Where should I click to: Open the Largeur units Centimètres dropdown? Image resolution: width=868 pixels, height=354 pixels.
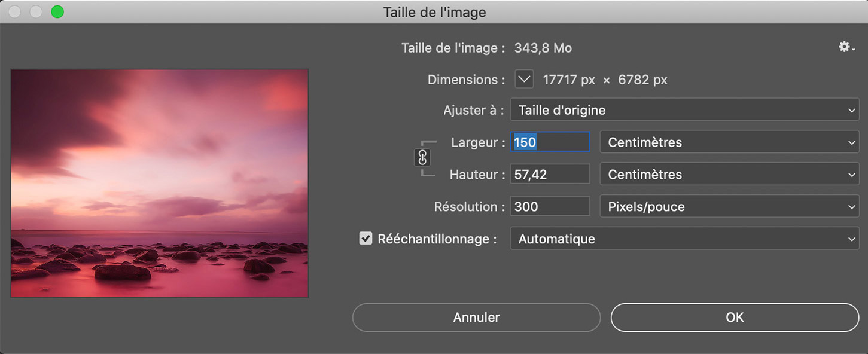tap(729, 142)
